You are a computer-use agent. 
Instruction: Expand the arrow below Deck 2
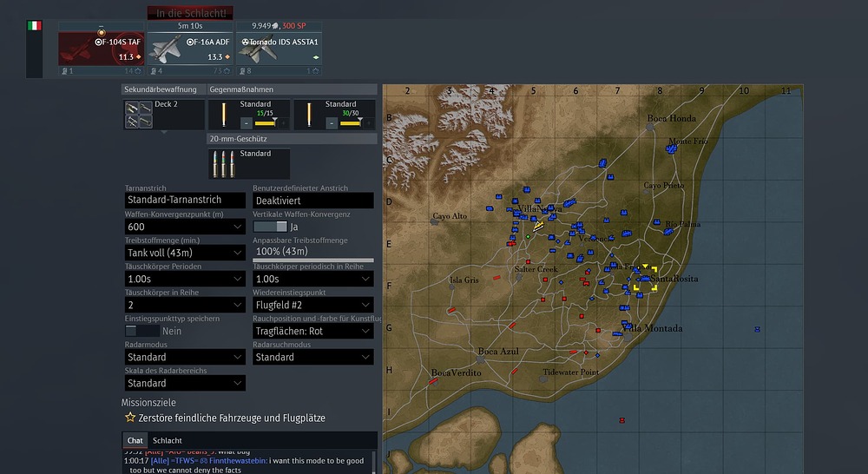pos(164,132)
